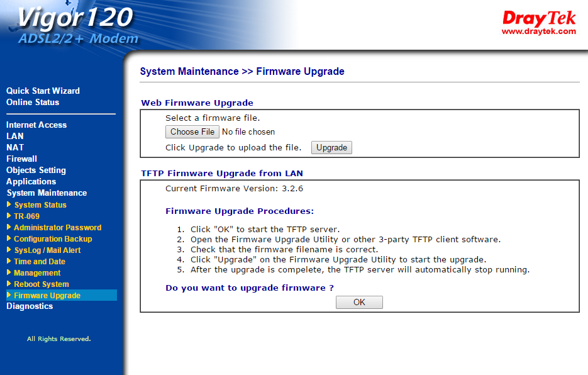Click 'No file chosen' text
The height and width of the screenshot is (375, 588).
[248, 132]
